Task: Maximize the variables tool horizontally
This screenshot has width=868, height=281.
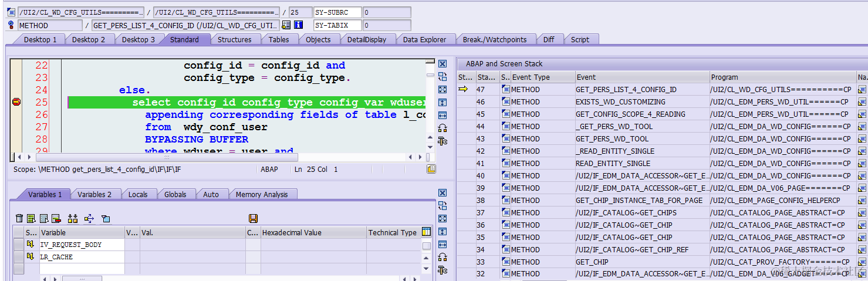Action: click(x=443, y=244)
